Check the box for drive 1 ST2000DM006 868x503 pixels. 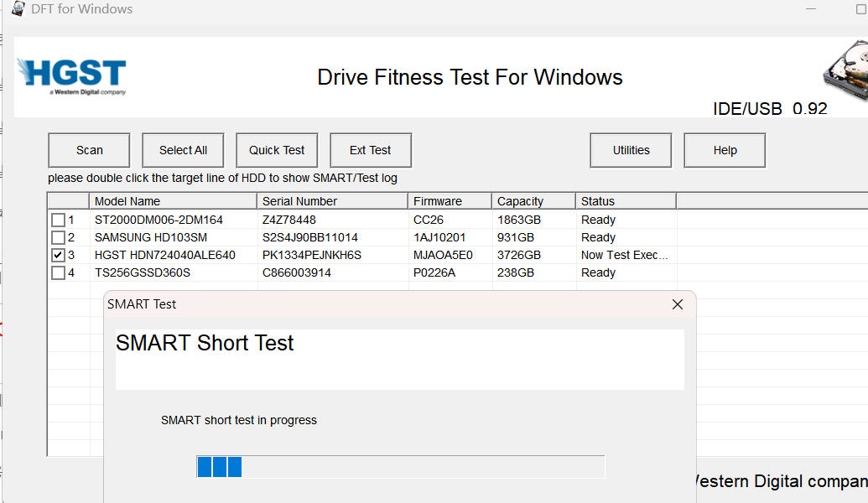coord(58,220)
